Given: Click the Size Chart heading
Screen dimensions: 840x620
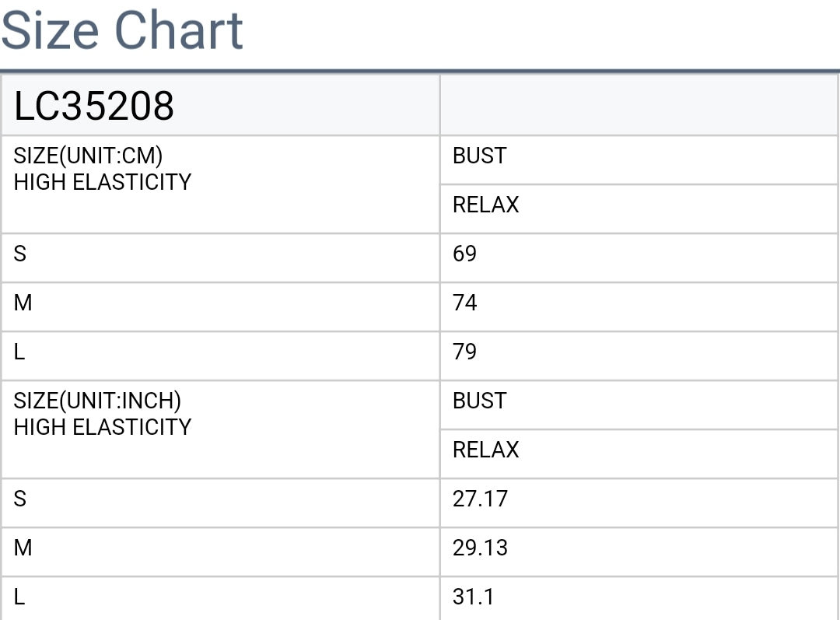Looking at the screenshot, I should point(122,30).
